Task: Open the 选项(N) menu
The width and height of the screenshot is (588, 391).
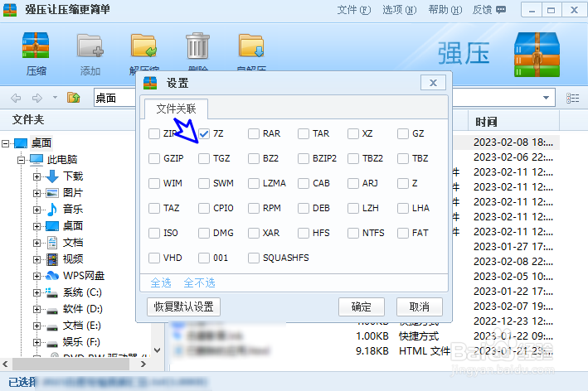Action: [x=400, y=10]
